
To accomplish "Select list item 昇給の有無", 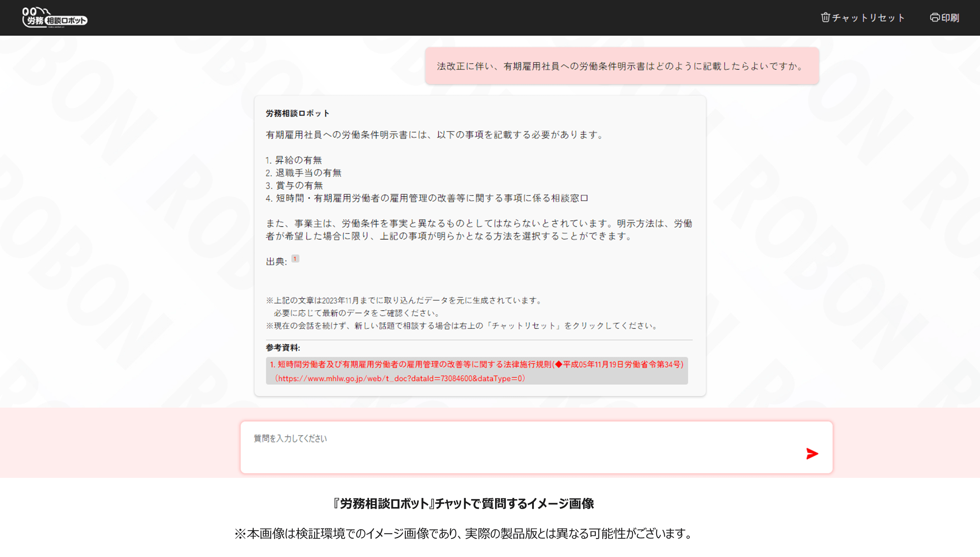I will click(294, 160).
